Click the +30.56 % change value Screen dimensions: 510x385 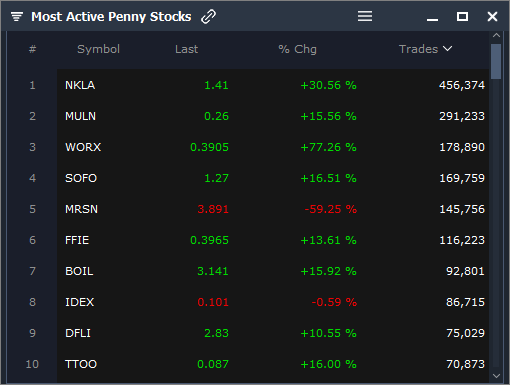point(328,85)
